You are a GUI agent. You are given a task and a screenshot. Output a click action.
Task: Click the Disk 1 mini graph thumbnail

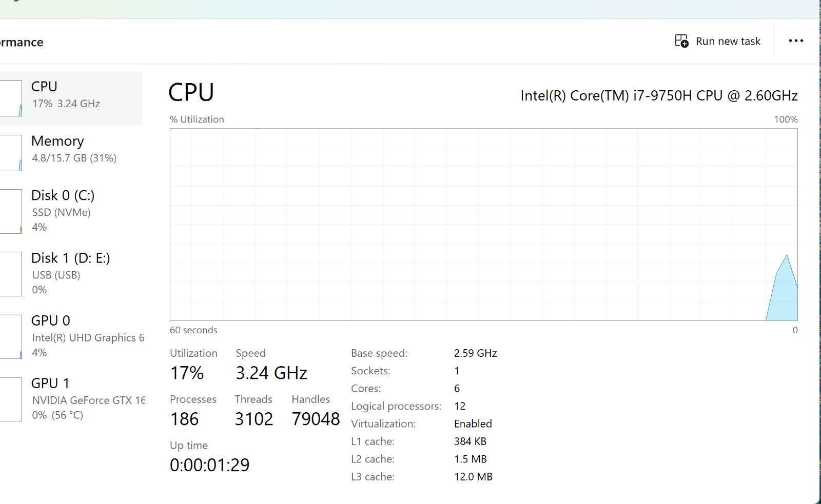tap(11, 274)
